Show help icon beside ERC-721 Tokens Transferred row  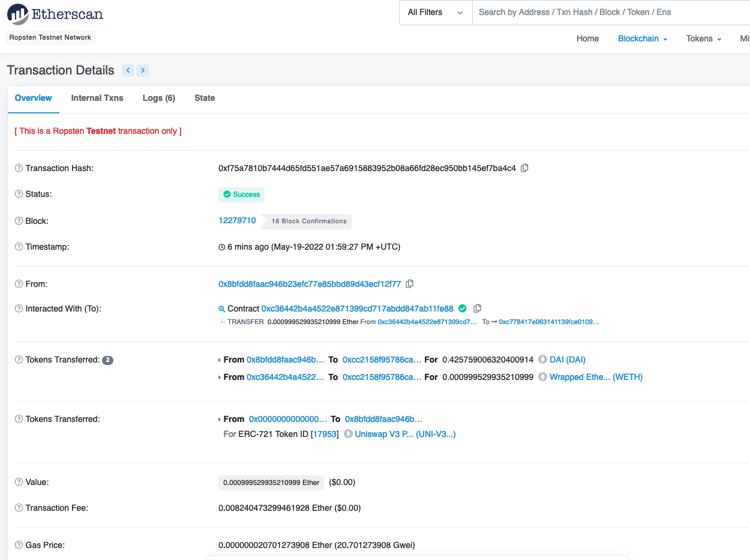19,419
